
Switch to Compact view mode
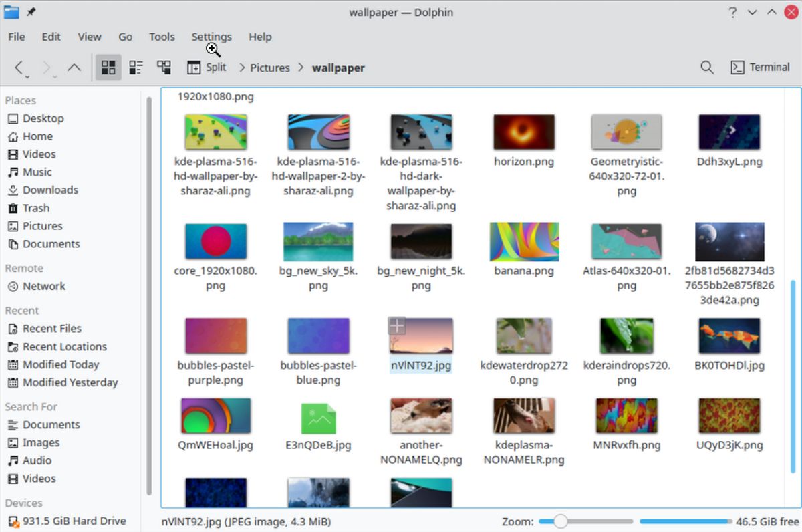point(136,67)
